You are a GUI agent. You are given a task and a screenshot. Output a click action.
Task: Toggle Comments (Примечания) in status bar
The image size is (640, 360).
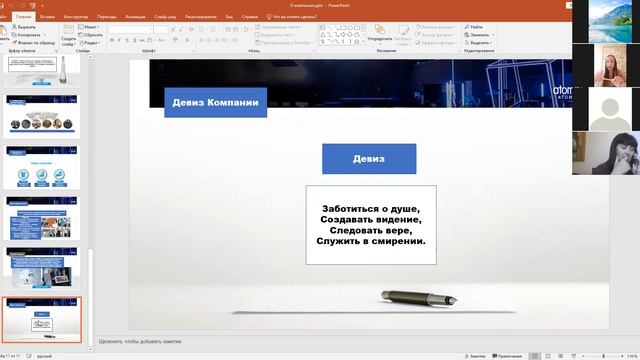(507, 356)
